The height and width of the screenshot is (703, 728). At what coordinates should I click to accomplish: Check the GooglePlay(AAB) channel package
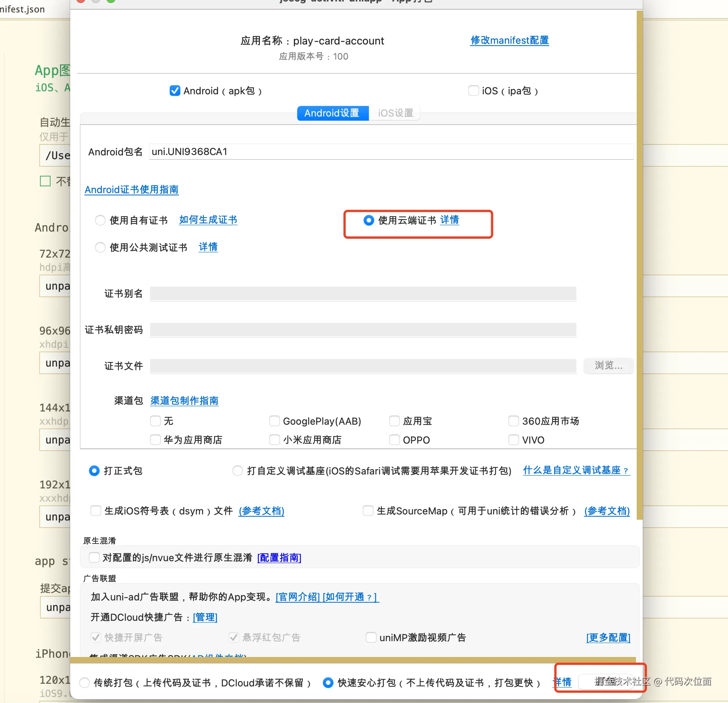tap(275, 421)
